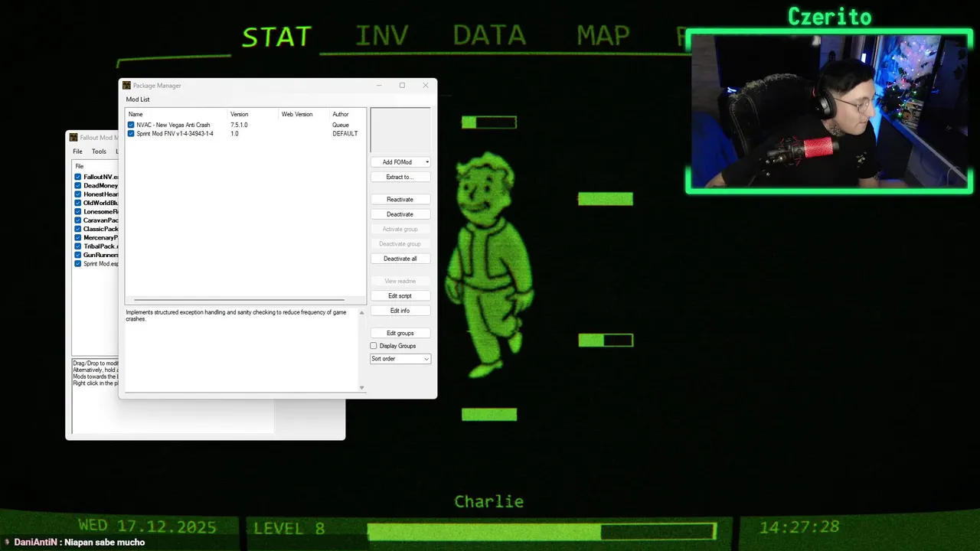Open the Tools menu in Fallout Mod Manager
This screenshot has width=980, height=551.
[x=99, y=152]
